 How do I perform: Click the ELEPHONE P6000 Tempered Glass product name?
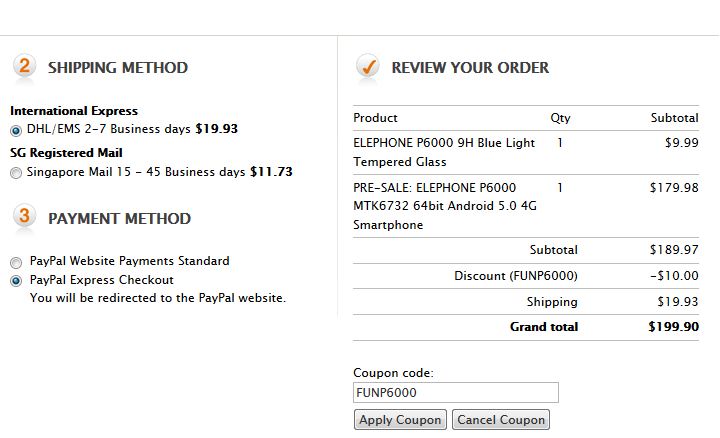[x=444, y=152]
